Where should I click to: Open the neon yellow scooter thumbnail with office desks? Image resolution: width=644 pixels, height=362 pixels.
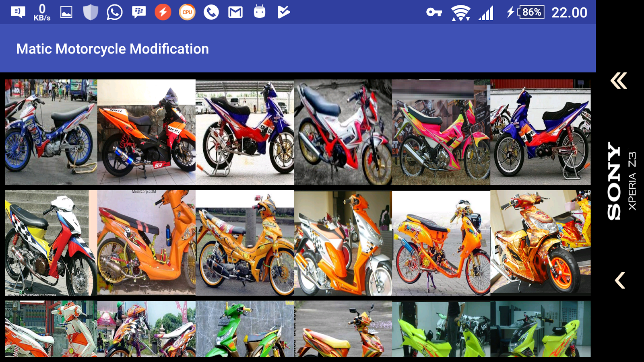541,329
